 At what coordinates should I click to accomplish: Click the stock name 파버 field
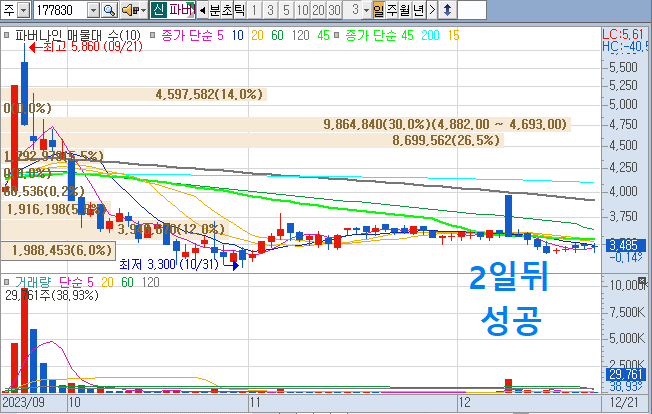pyautogui.click(x=180, y=10)
